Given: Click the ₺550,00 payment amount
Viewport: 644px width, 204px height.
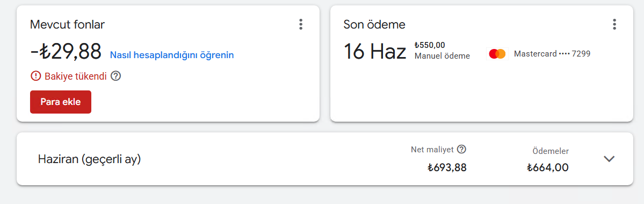Looking at the screenshot, I should pyautogui.click(x=430, y=45).
